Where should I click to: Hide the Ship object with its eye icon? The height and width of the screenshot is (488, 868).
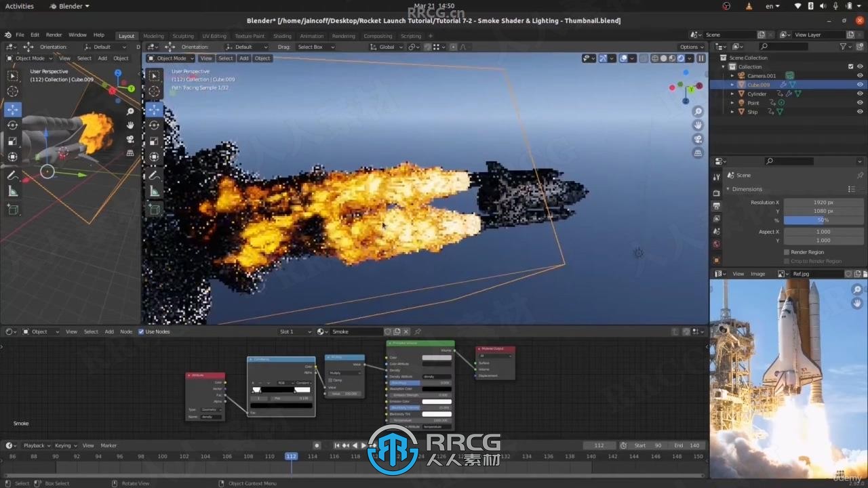click(x=860, y=111)
